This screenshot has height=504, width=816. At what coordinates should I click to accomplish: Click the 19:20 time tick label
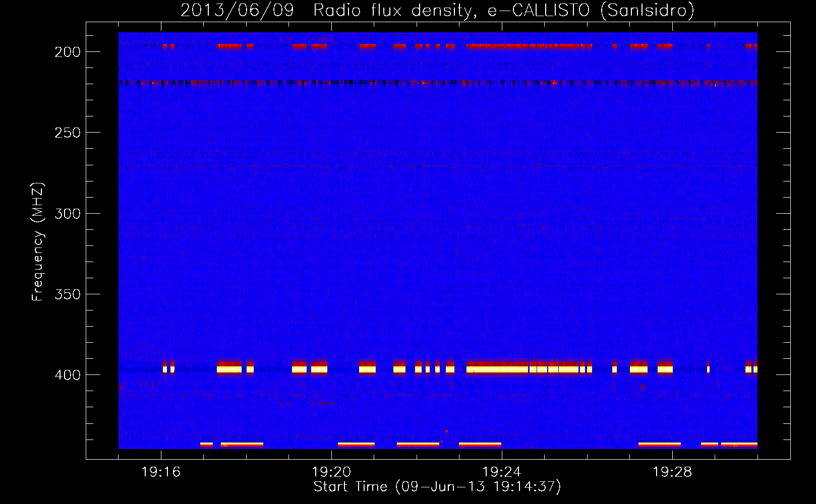click(331, 472)
